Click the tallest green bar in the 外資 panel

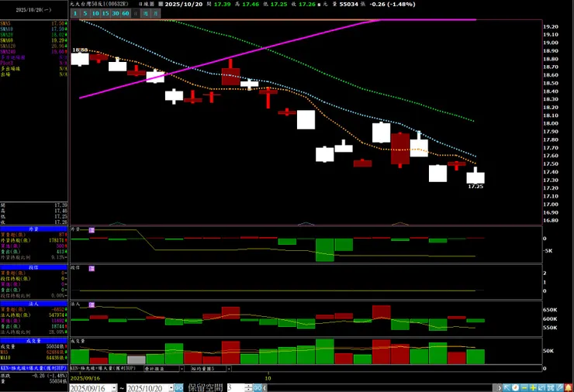(x=325, y=249)
